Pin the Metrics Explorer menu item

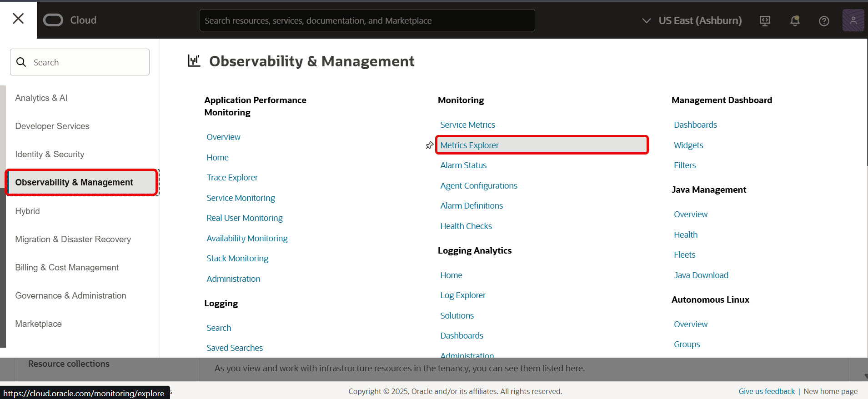[429, 145]
